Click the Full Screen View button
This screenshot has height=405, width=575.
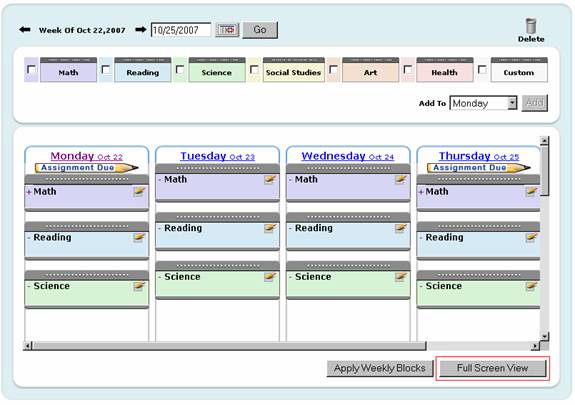click(492, 368)
